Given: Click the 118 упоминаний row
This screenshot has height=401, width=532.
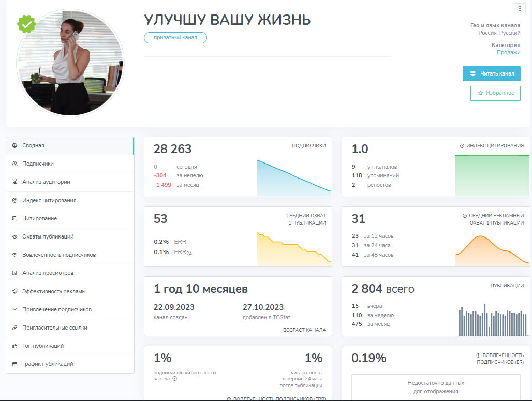Looking at the screenshot, I should pyautogui.click(x=375, y=176).
